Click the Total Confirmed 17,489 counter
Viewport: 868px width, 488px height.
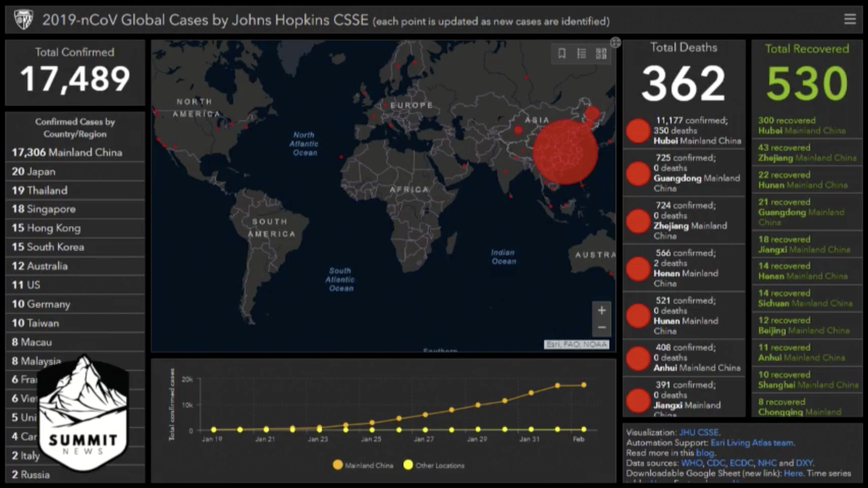coord(75,73)
